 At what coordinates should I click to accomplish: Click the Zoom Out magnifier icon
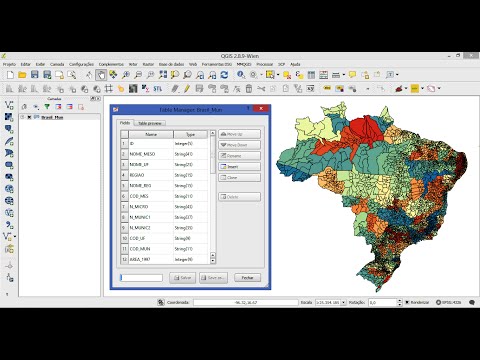tap(138, 75)
